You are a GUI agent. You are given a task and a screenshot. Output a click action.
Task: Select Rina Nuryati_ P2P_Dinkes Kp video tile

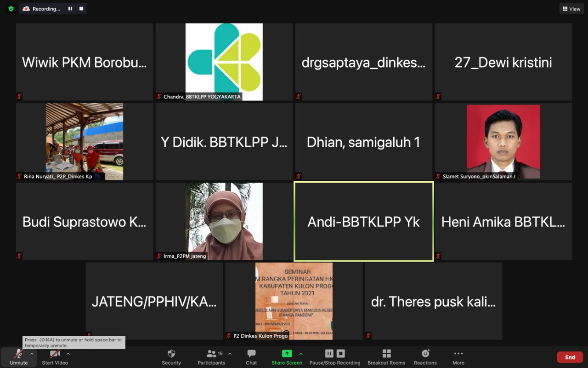click(85, 142)
